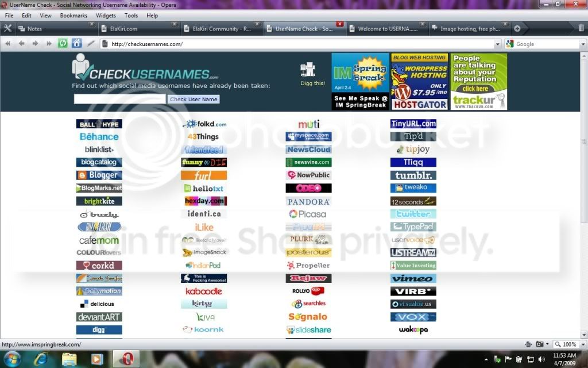Open the Home page icon
Image resolution: width=588 pixels, height=368 pixels.
[x=76, y=44]
